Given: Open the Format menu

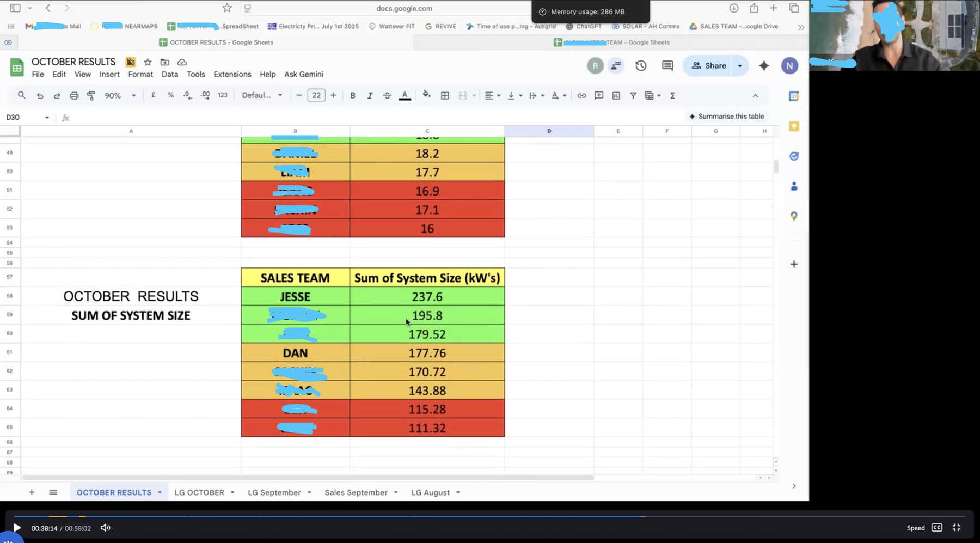Looking at the screenshot, I should tap(140, 74).
